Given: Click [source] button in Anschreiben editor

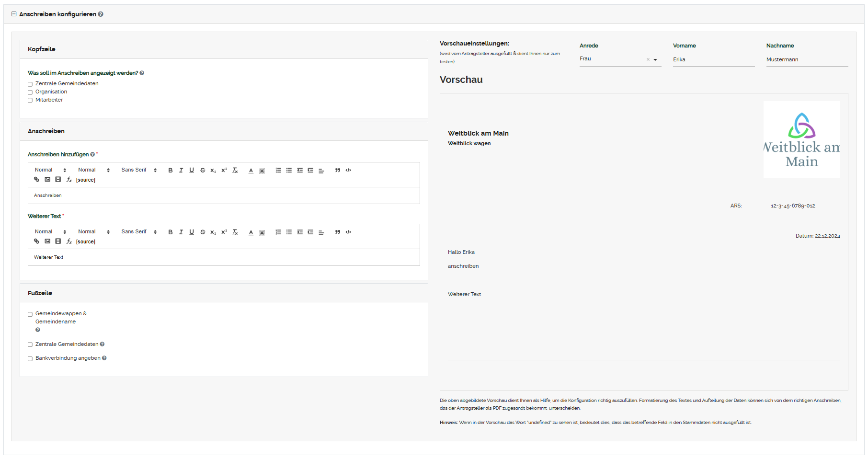Looking at the screenshot, I should [x=86, y=180].
